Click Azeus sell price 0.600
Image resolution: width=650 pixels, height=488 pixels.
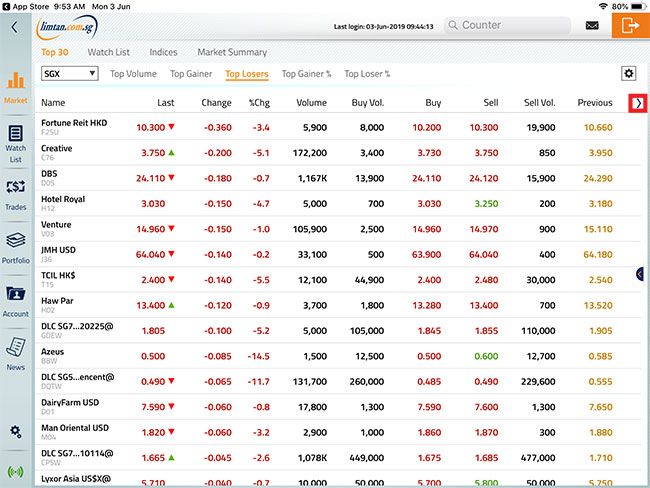[486, 356]
